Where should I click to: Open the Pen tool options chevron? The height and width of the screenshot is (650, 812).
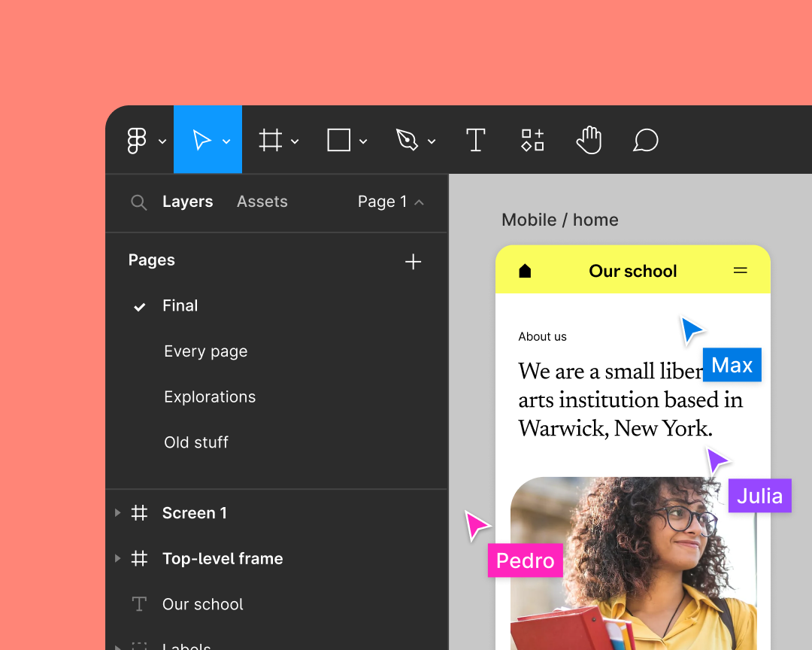click(x=432, y=141)
